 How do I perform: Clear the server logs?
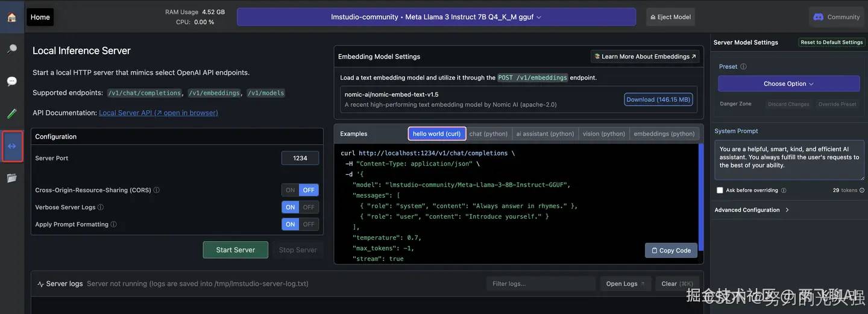pyautogui.click(x=678, y=284)
